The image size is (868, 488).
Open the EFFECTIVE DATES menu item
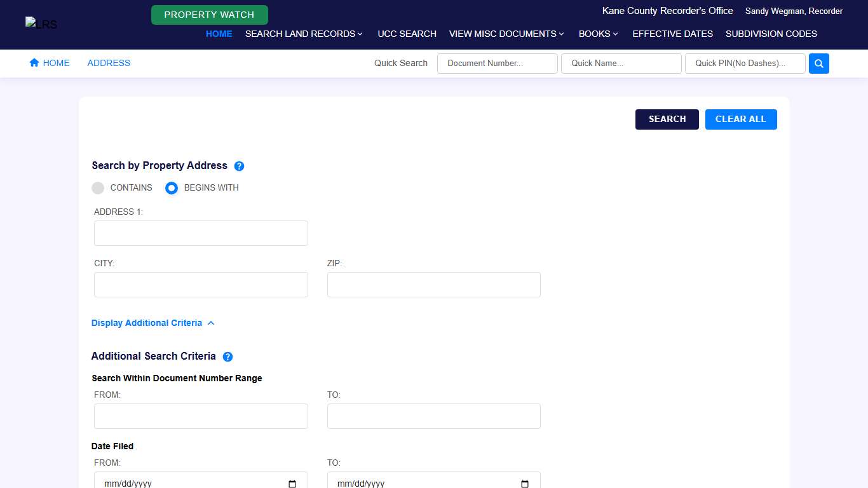[672, 34]
